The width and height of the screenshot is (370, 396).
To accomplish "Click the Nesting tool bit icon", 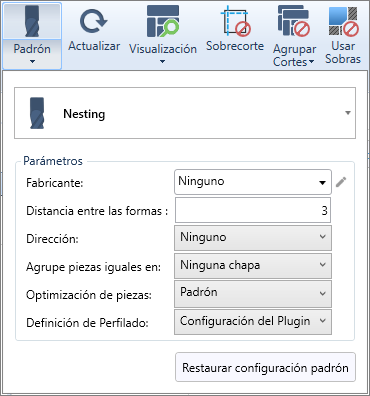I will click(x=37, y=113).
